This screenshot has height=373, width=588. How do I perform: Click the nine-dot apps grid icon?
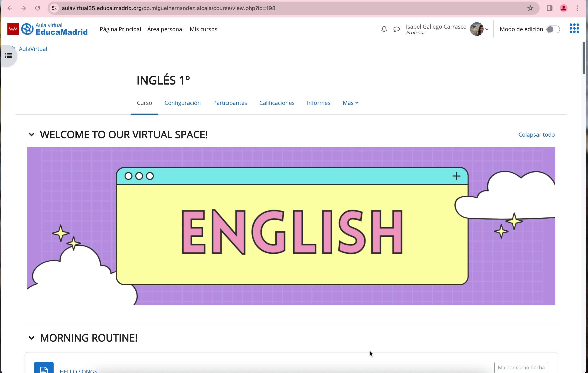[x=574, y=28]
